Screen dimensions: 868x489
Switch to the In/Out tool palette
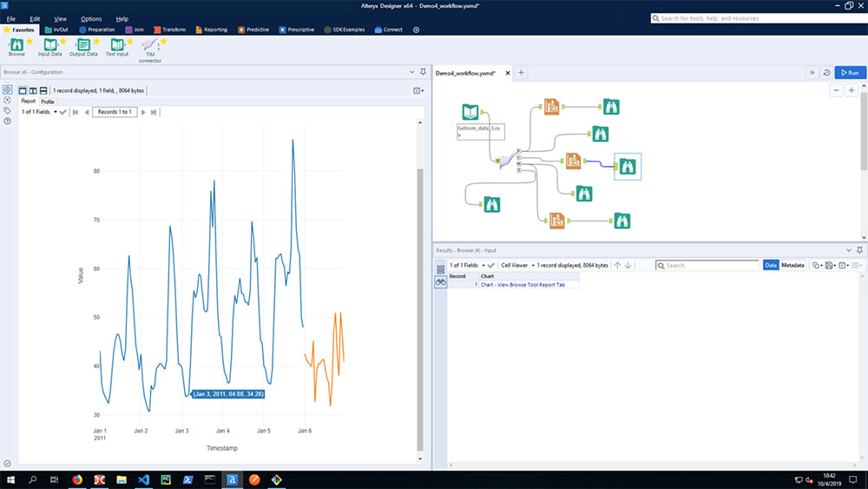click(56, 30)
